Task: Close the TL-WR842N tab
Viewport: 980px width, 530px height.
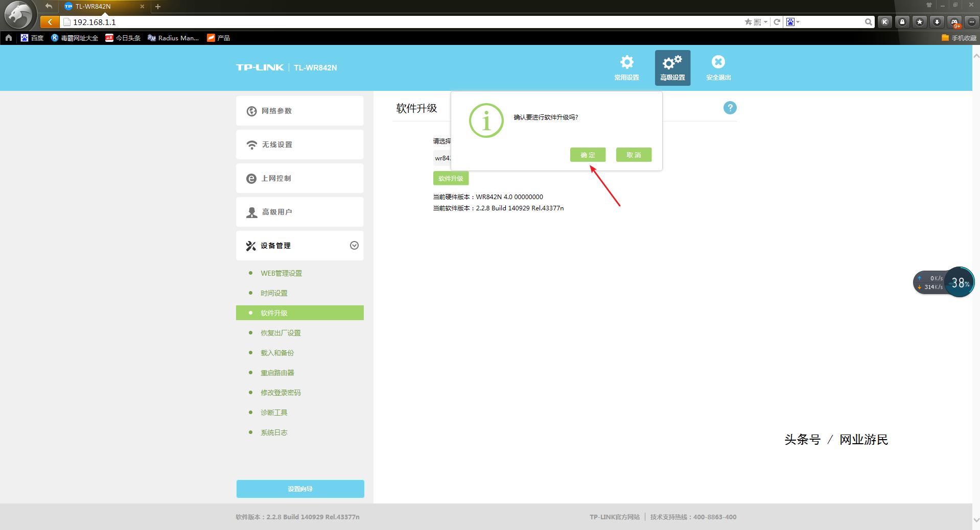Action: click(x=142, y=7)
